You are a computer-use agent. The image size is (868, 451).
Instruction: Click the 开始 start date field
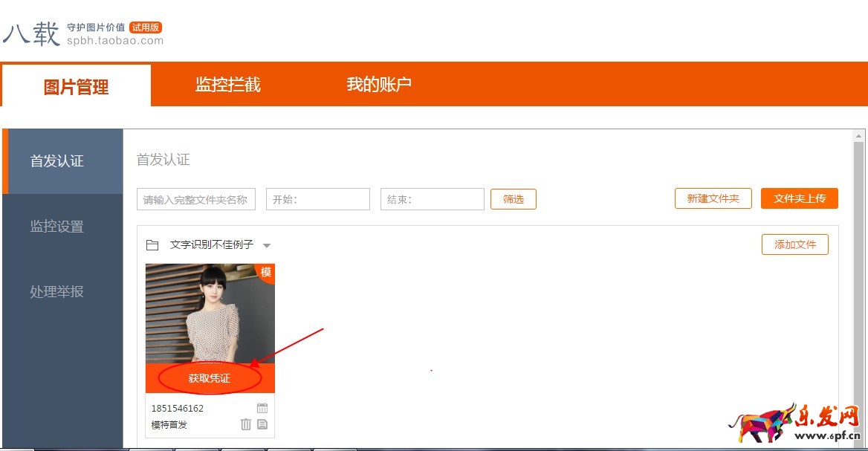pos(318,198)
